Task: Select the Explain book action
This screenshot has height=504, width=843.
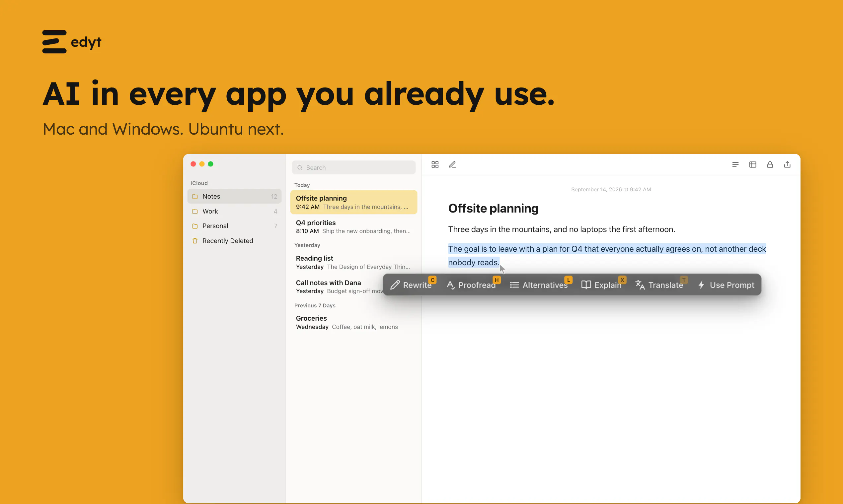Action: [x=601, y=285]
